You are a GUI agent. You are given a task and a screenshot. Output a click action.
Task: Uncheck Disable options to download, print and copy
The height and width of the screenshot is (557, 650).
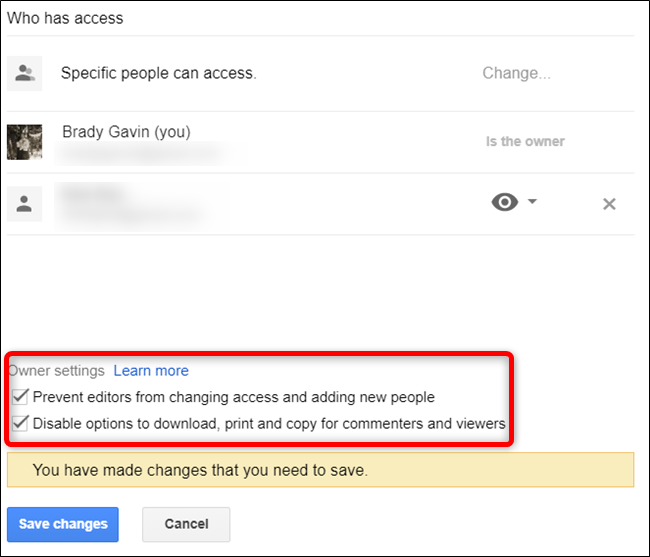[x=18, y=424]
